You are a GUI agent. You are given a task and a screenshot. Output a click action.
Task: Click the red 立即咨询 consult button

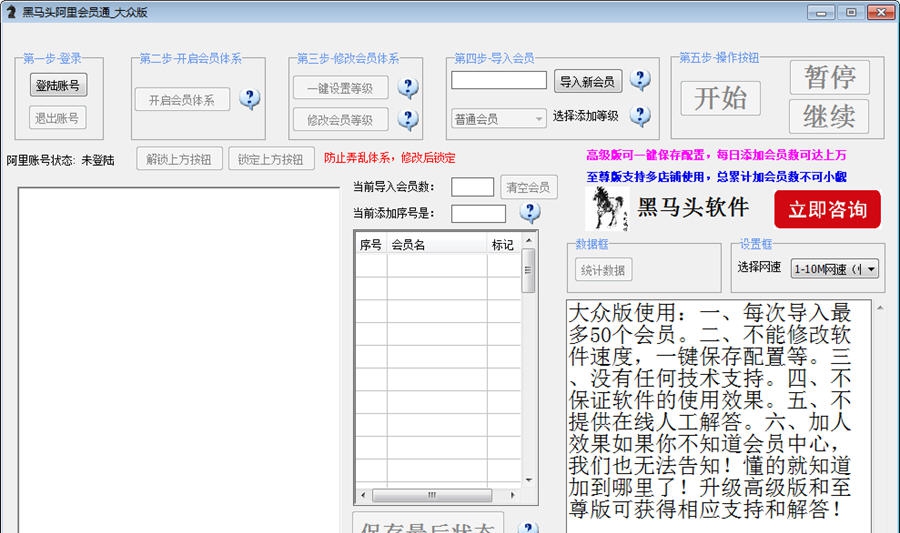[827, 209]
